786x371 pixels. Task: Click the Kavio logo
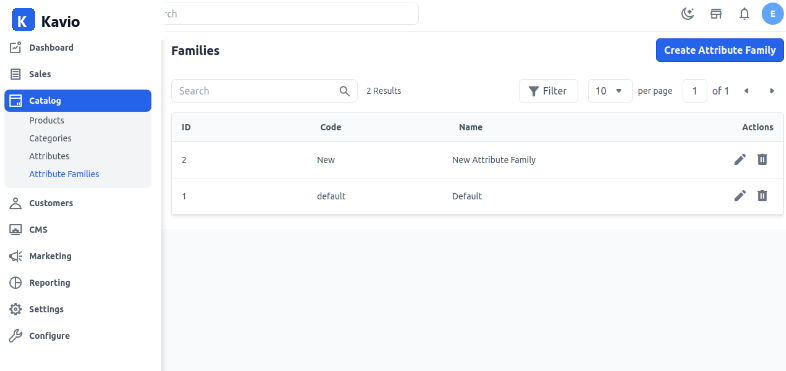pyautogui.click(x=46, y=22)
